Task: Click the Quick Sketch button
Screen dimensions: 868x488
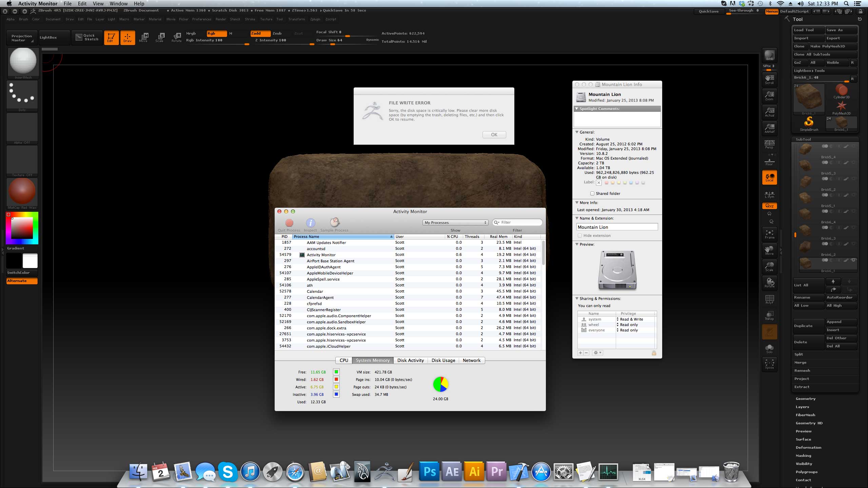Action: 87,37
